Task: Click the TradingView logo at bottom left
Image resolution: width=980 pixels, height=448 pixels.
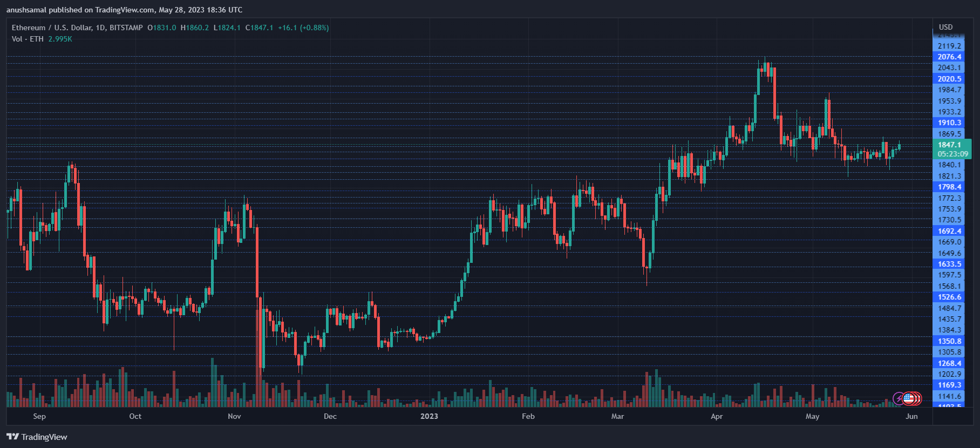Action: coord(37,437)
